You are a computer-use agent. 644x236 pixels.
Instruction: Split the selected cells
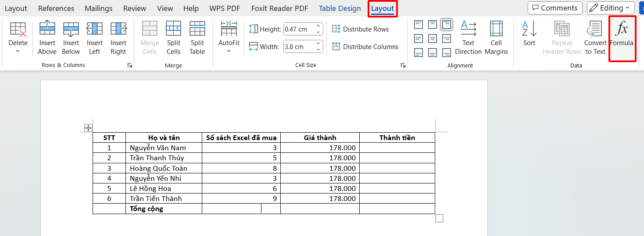click(173, 38)
